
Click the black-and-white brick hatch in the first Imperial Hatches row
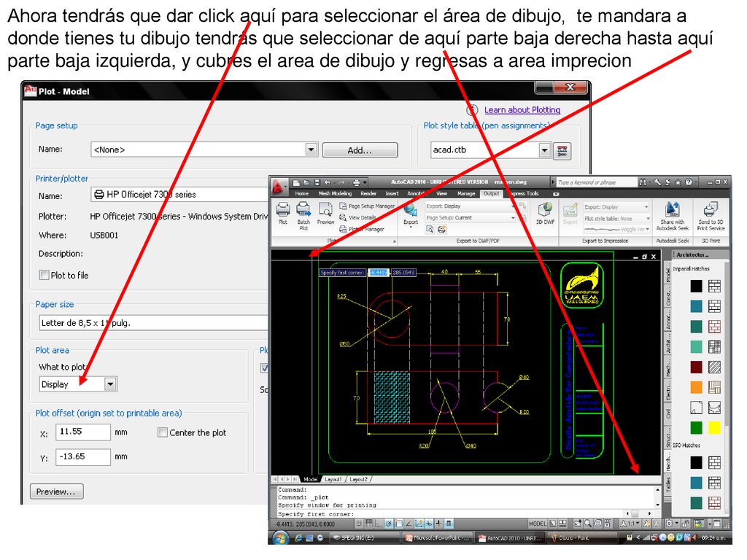[x=714, y=286]
